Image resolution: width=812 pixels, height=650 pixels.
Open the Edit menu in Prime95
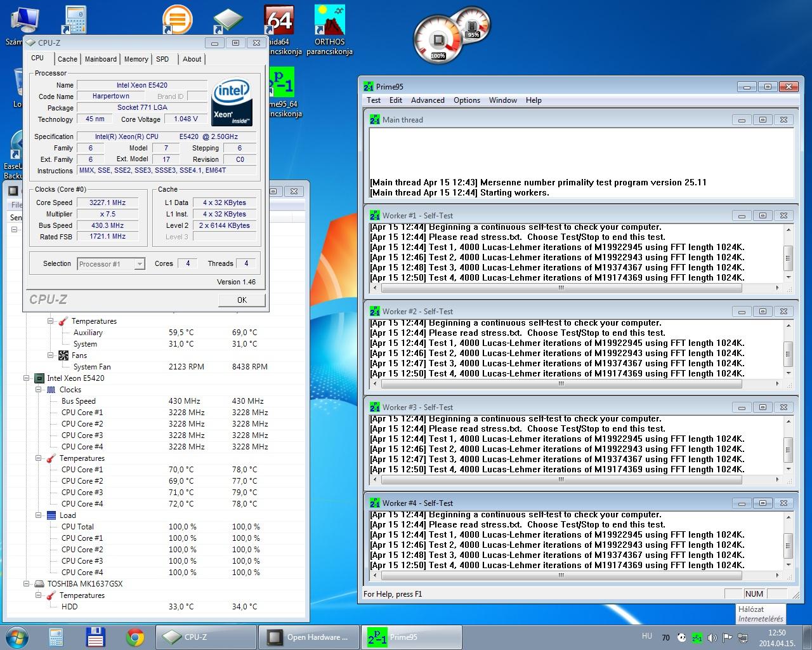pyautogui.click(x=396, y=100)
